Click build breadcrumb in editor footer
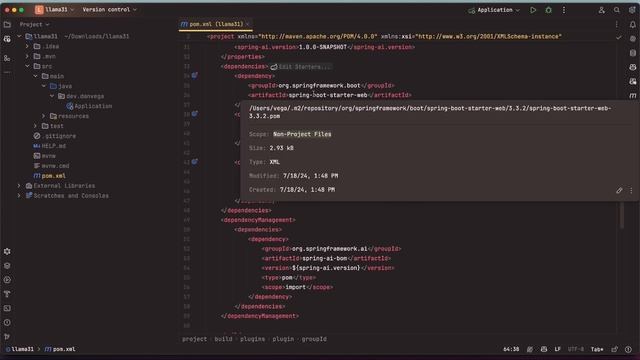The width and height of the screenshot is (640, 360). tap(223, 339)
